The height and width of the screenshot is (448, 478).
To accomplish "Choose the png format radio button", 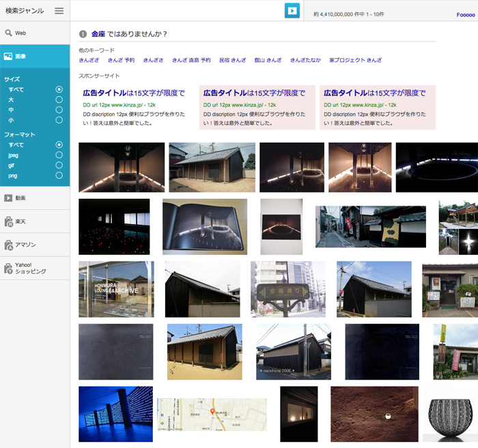I will tap(59, 176).
